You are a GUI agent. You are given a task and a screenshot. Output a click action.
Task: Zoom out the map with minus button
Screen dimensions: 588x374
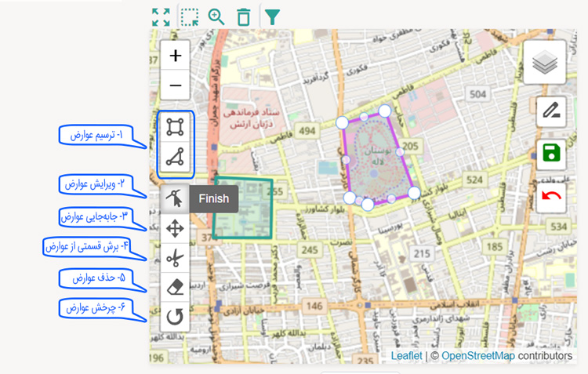tap(176, 85)
